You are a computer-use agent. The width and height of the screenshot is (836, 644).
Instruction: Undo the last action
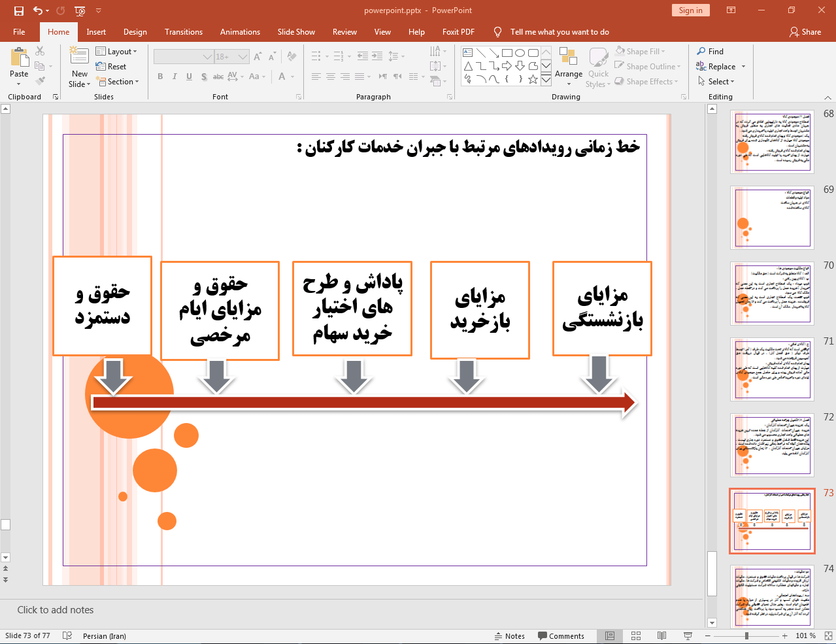[x=38, y=10]
